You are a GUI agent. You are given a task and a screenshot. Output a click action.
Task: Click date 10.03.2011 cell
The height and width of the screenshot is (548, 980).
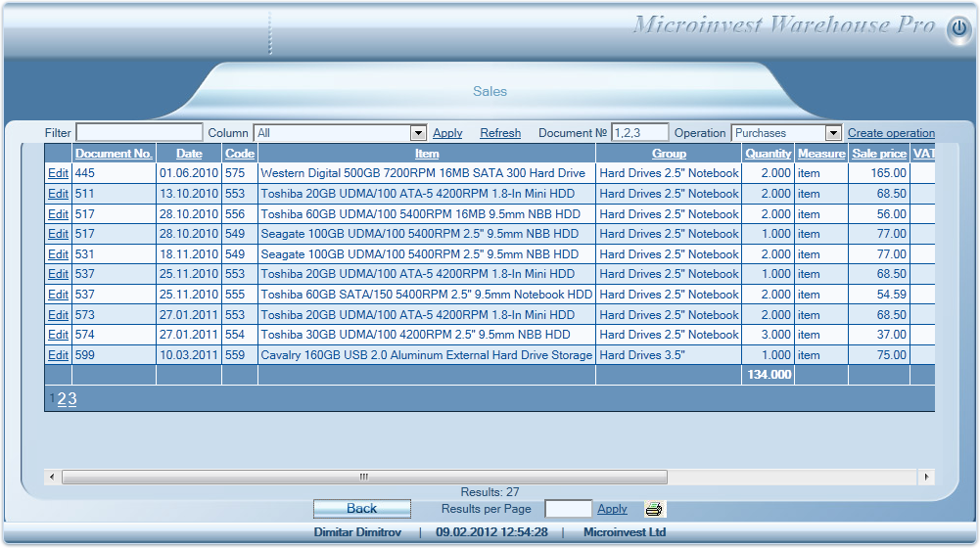tap(189, 355)
